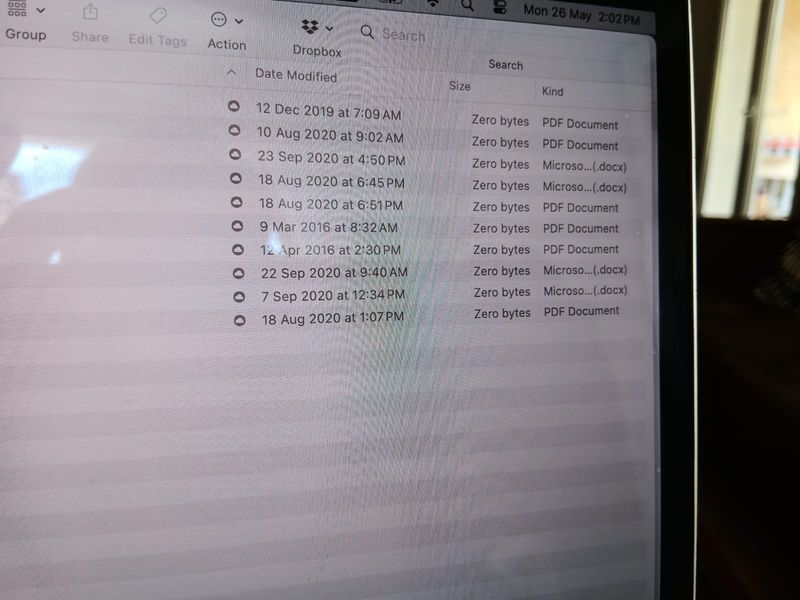Click Zero bytes in the 9 Mar 2016 row

pyautogui.click(x=501, y=228)
